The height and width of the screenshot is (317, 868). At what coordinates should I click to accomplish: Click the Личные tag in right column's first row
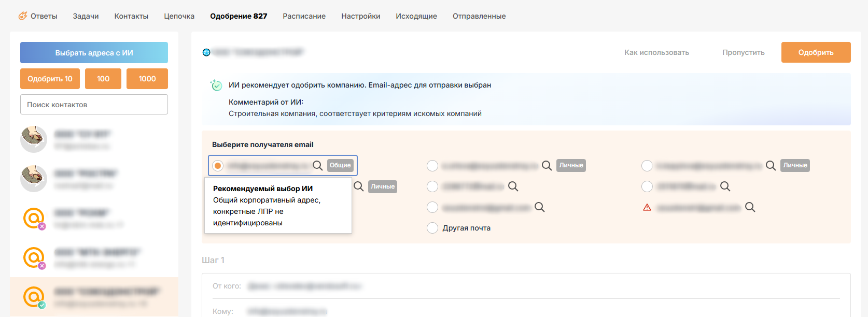[795, 165]
